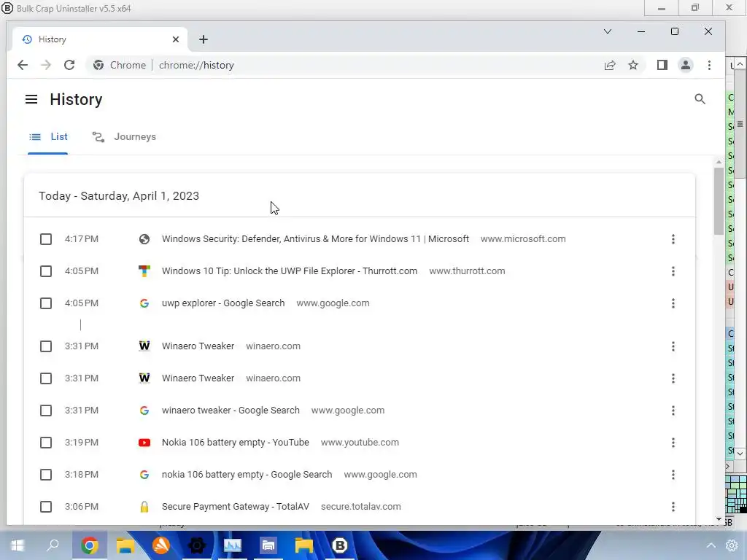Select the checkbox for Windows Security 4:17 PM
747x560 pixels.
pyautogui.click(x=46, y=239)
